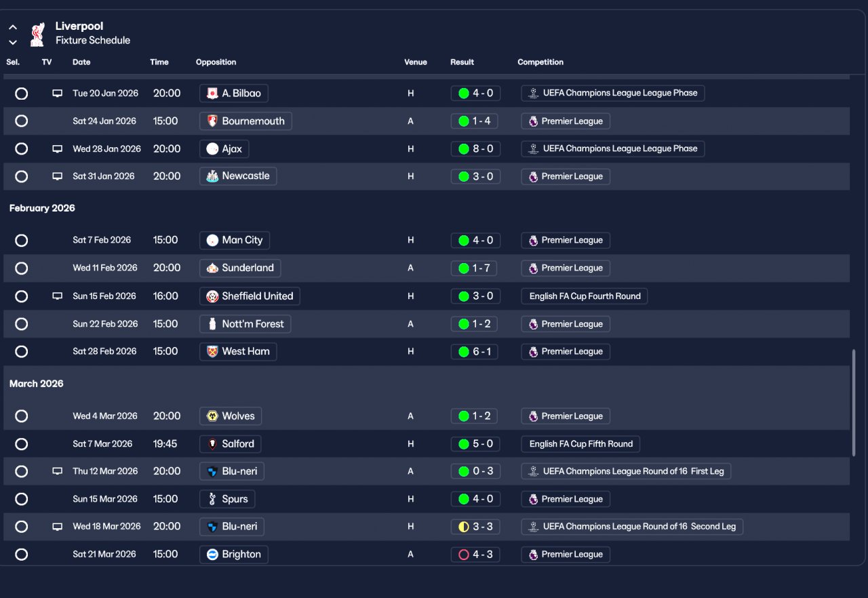The height and width of the screenshot is (598, 868).
Task: Open the Brighton opposition link
Action: pyautogui.click(x=234, y=555)
